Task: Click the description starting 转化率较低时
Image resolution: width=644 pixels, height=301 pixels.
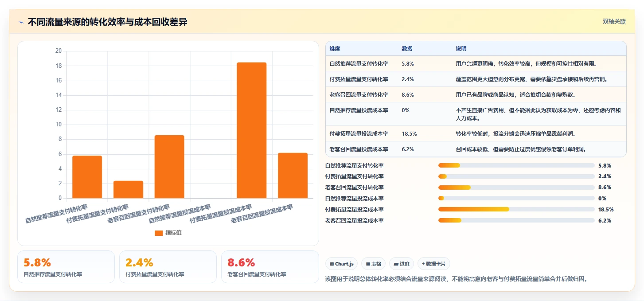Action: tap(515, 134)
